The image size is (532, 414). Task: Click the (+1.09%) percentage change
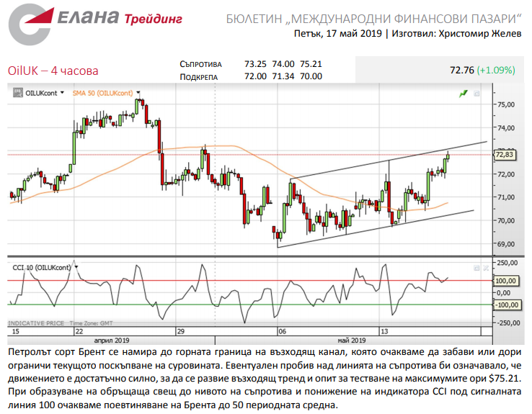496,70
